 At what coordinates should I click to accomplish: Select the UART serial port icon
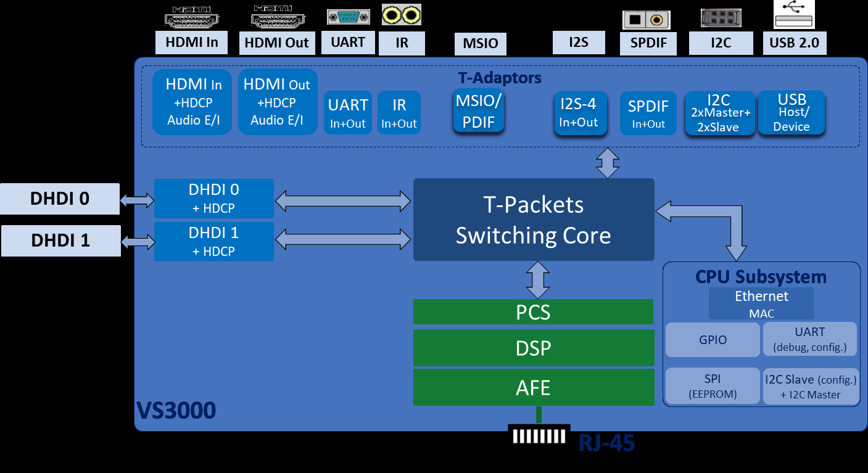coord(349,17)
